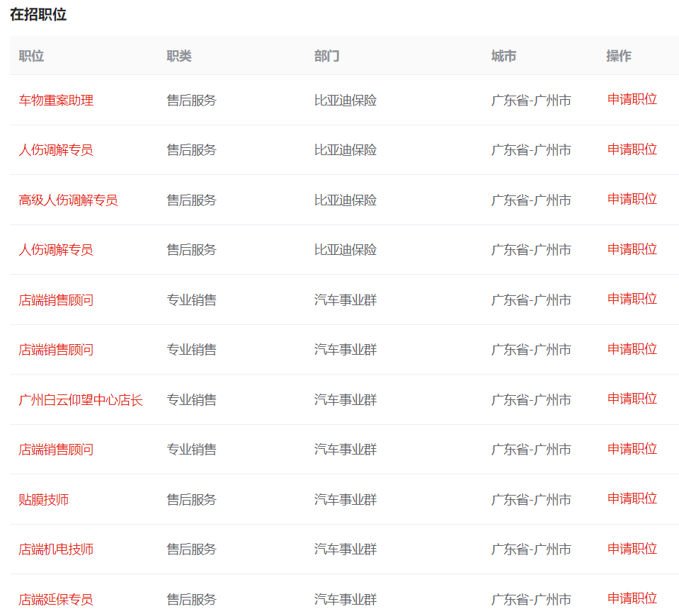Image resolution: width=679 pixels, height=616 pixels.
Task: Select 广东省-广州市 in the 高级人伤调解专员 row
Action: click(531, 200)
